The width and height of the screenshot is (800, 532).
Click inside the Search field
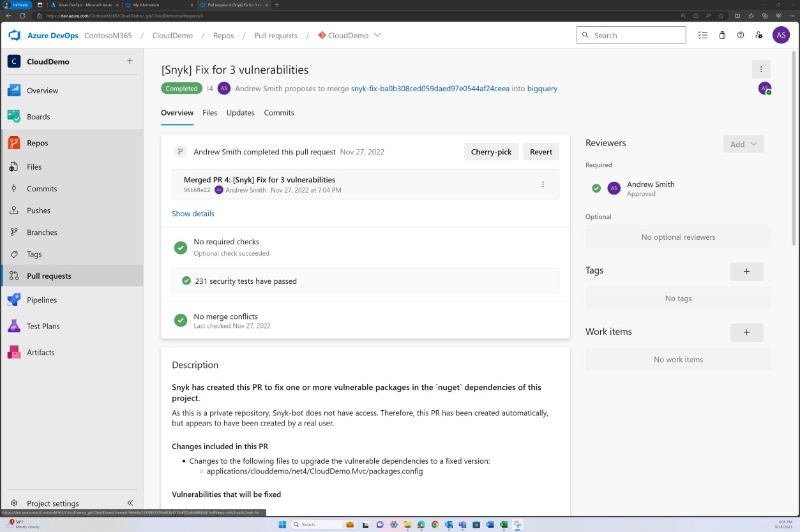(631, 35)
